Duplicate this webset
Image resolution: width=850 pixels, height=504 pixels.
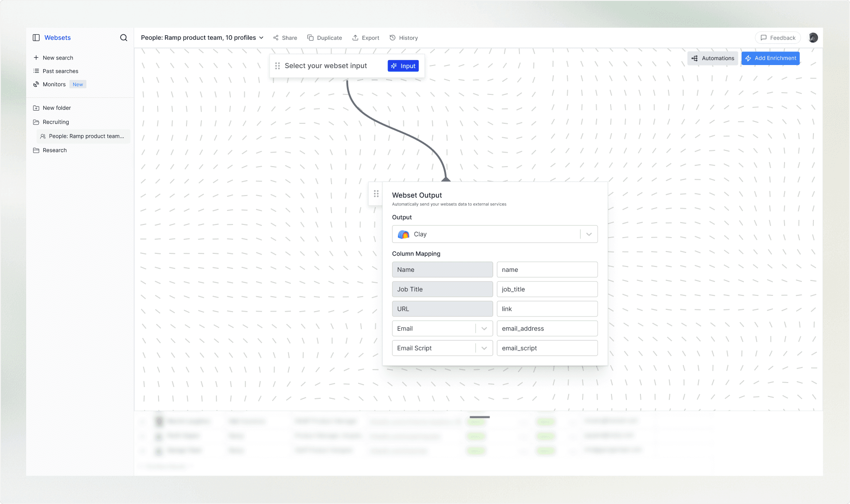[324, 38]
